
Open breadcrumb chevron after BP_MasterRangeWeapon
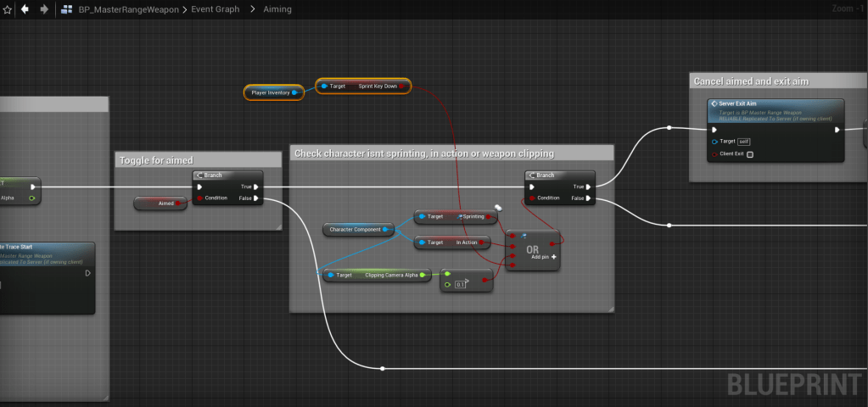click(184, 9)
